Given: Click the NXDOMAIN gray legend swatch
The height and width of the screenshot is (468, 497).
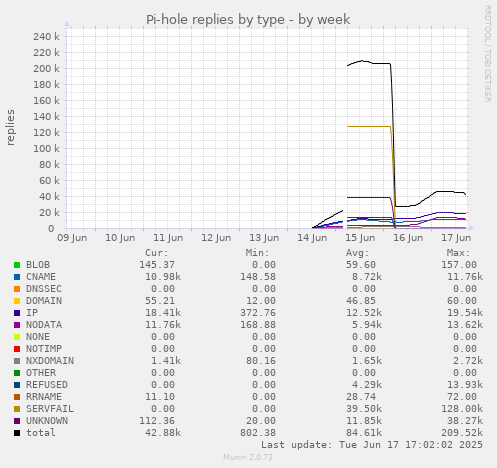Looking at the screenshot, I should tap(17, 361).
